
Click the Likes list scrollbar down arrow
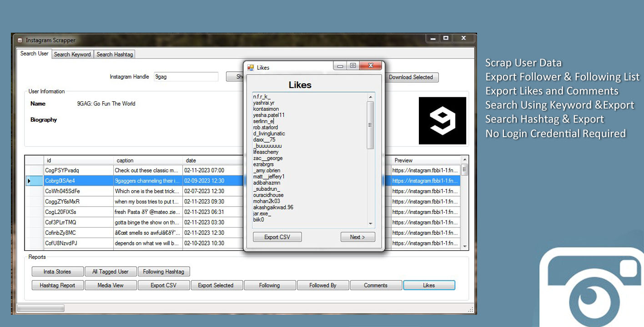370,223
